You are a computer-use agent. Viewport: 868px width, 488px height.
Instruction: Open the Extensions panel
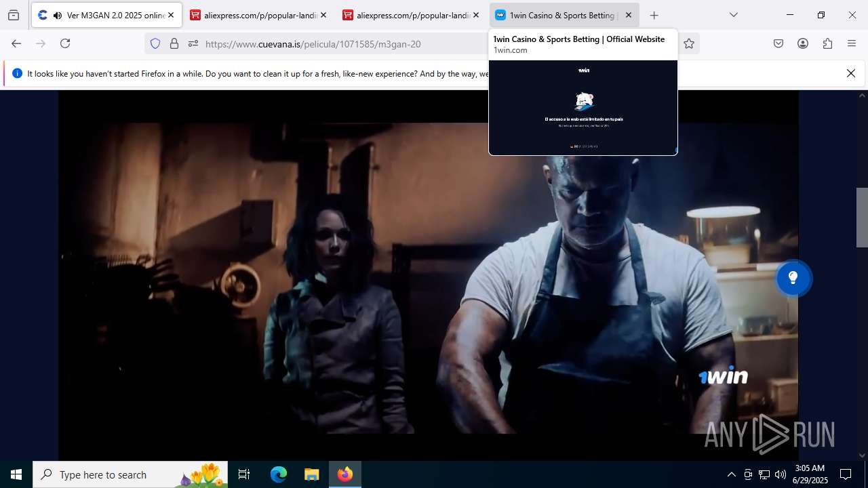pos(827,43)
